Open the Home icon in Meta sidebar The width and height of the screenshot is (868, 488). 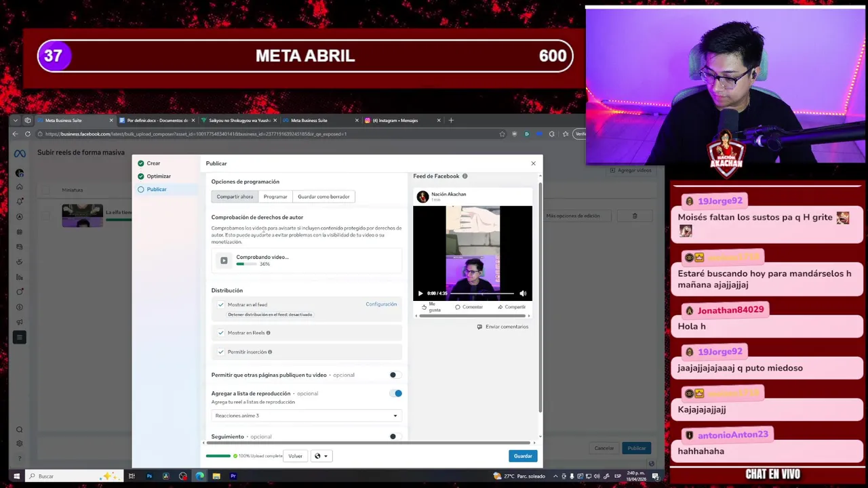[20, 186]
